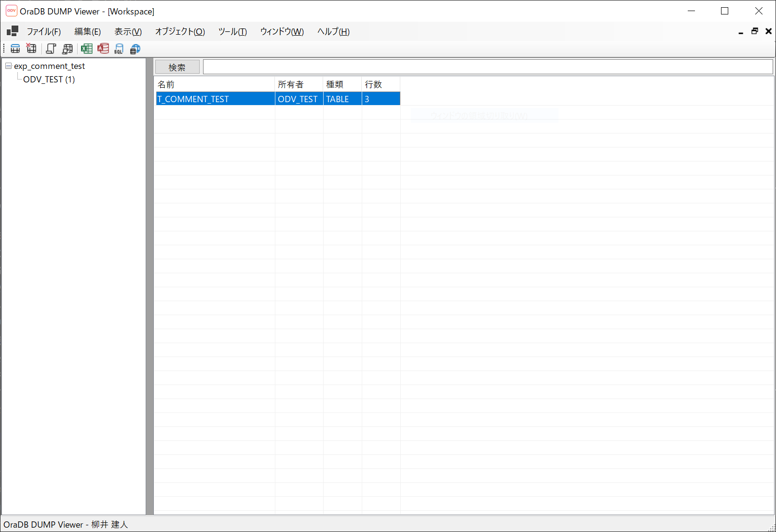Click the workspace layout icon left of ファイル
The width and height of the screenshot is (776, 532).
[x=12, y=31]
